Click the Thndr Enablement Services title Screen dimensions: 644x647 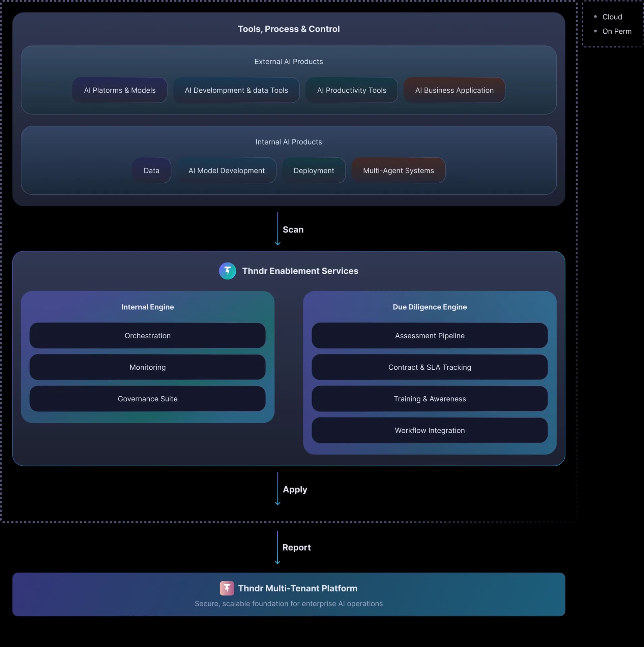click(x=300, y=271)
